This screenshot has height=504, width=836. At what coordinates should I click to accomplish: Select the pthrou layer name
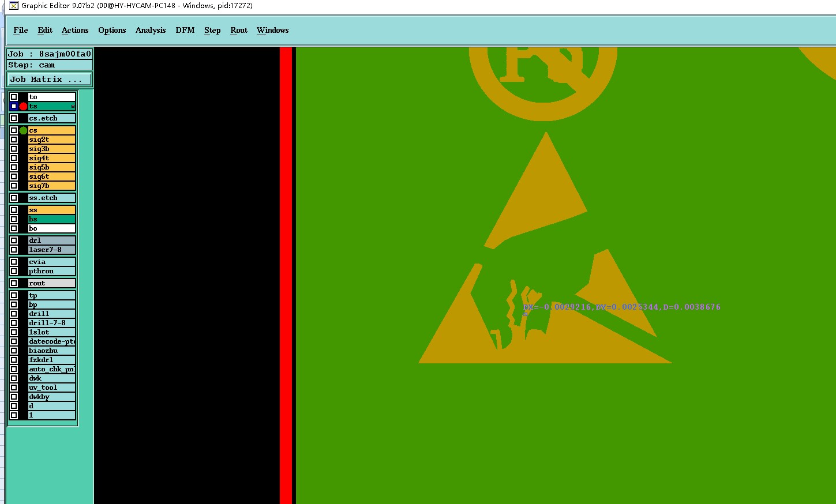[52, 271]
